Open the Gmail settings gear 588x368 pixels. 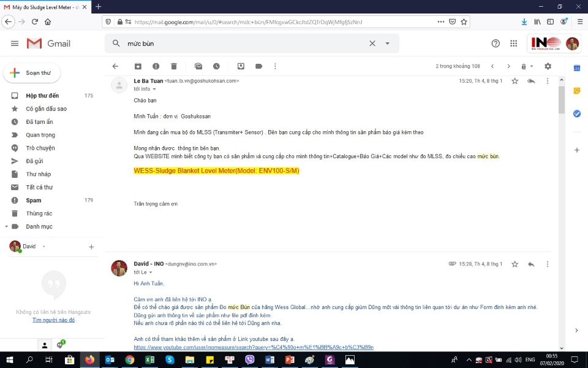[548, 66]
